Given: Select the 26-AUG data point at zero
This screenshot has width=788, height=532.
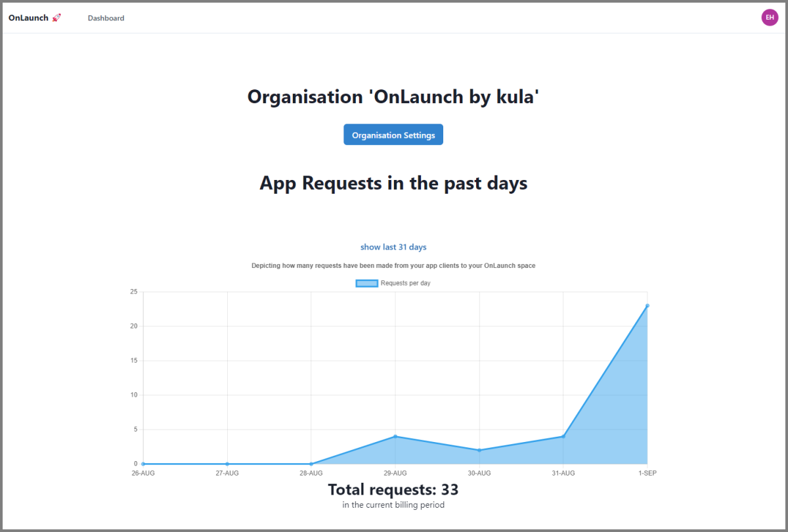Looking at the screenshot, I should (143, 464).
